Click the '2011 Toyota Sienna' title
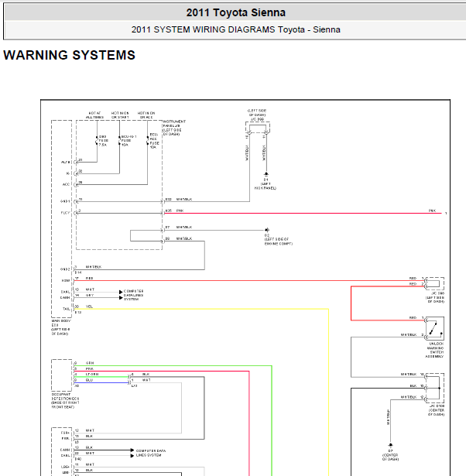 coord(235,12)
